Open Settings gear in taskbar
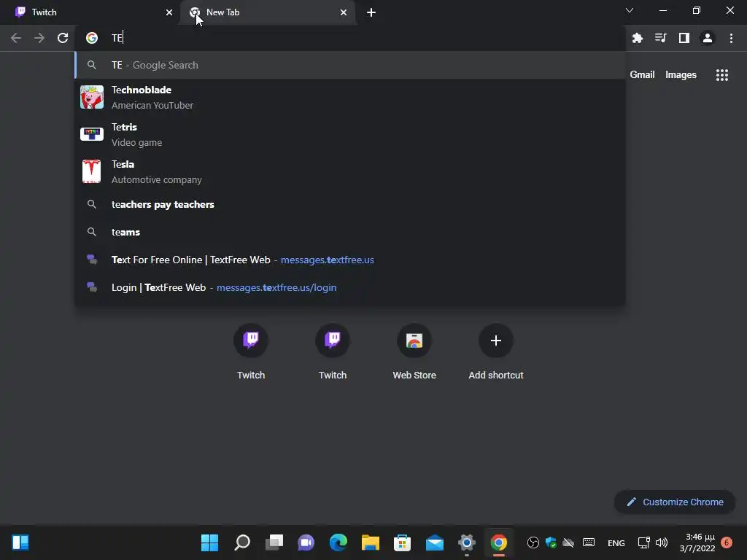Image resolution: width=747 pixels, height=560 pixels. pos(466,542)
